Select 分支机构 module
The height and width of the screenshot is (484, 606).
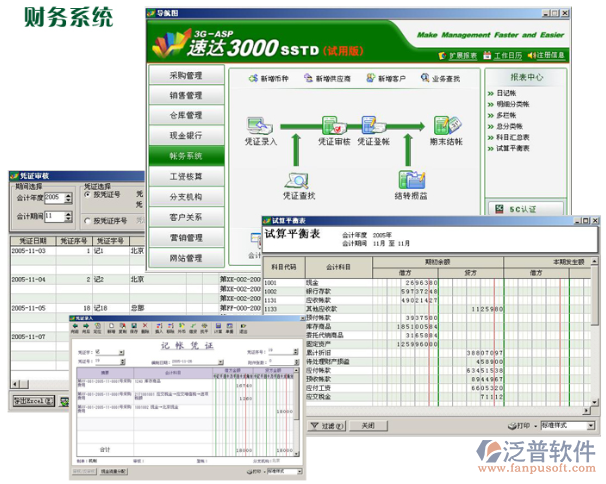tap(186, 197)
